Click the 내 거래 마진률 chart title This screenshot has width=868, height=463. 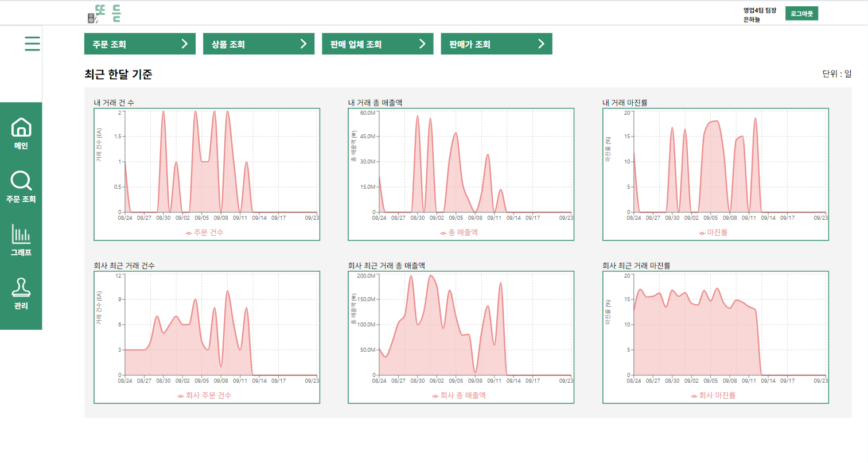pyautogui.click(x=625, y=103)
